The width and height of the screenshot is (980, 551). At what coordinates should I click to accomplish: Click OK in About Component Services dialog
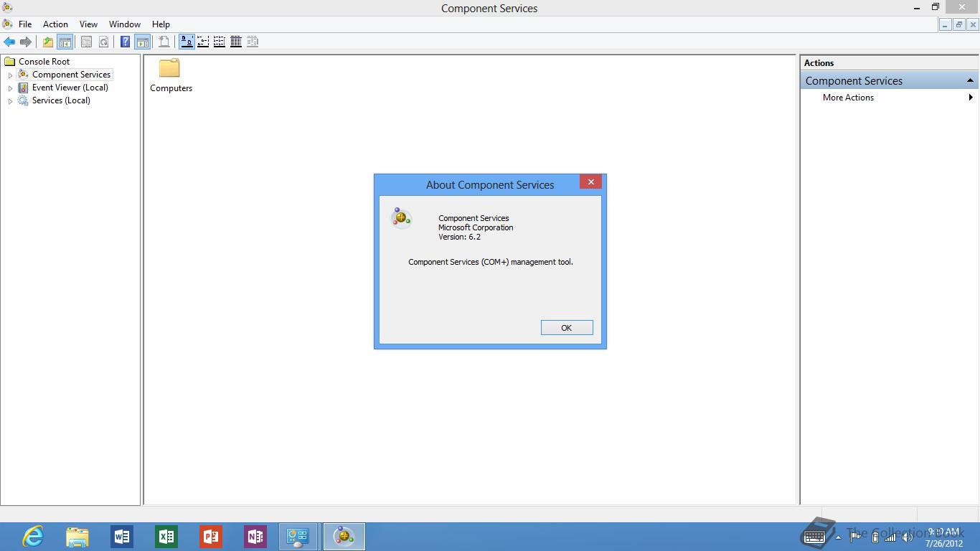pyautogui.click(x=567, y=328)
